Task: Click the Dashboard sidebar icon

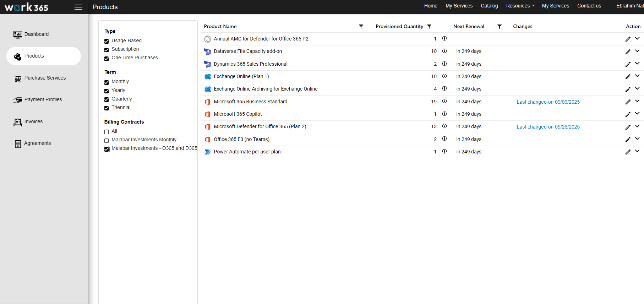Action: 18,34
